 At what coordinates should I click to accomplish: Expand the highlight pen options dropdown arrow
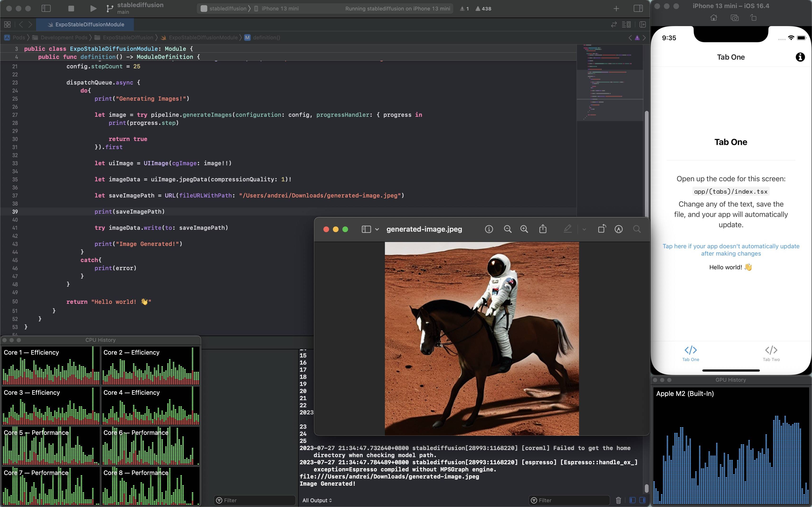[584, 229]
